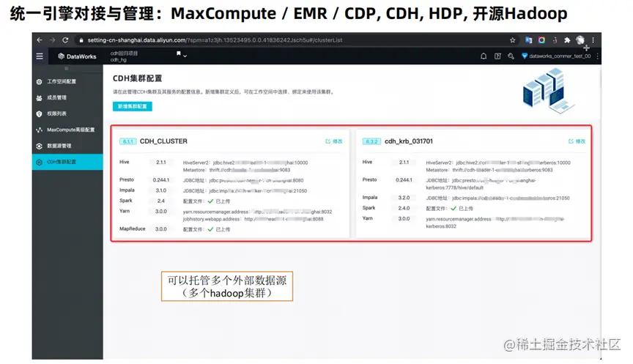This screenshot has width=633, height=364.
Task: Collapse the sidebar with the top handle
Action: [67, 69]
